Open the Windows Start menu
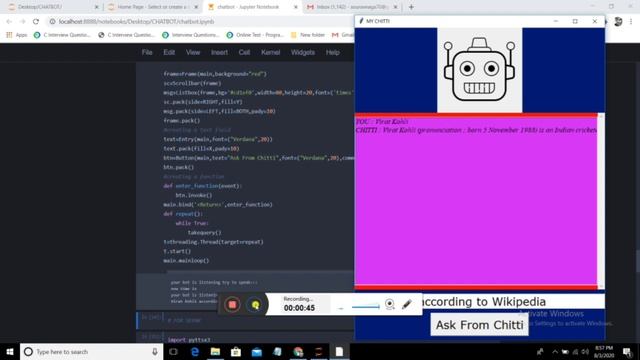This screenshot has width=640, height=360. pos(10,351)
